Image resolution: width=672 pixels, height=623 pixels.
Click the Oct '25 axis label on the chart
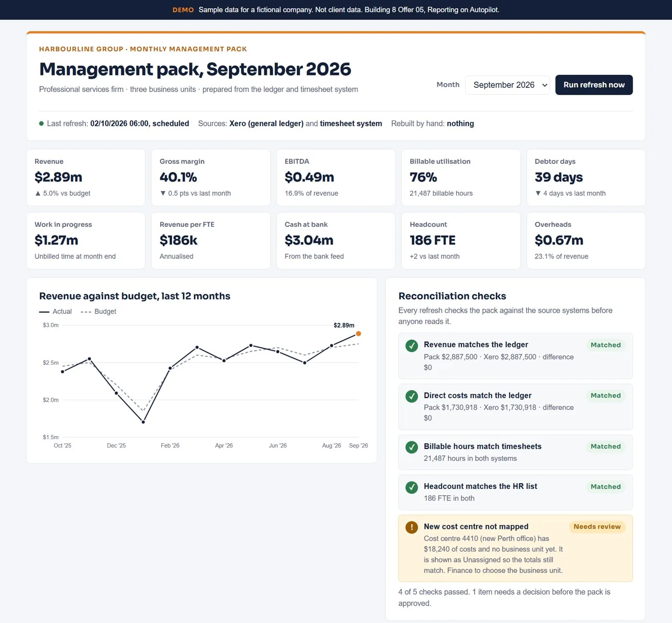click(x=62, y=446)
